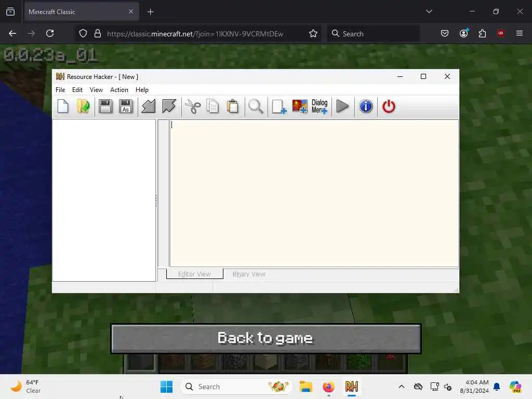Click the Dialog Merge toolbar icon

pos(320,107)
